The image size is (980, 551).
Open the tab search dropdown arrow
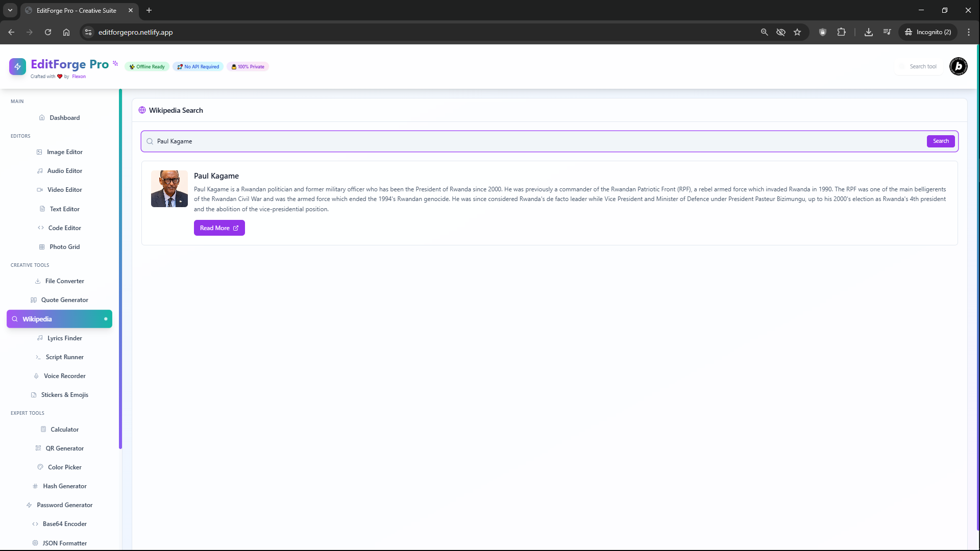coord(10,10)
